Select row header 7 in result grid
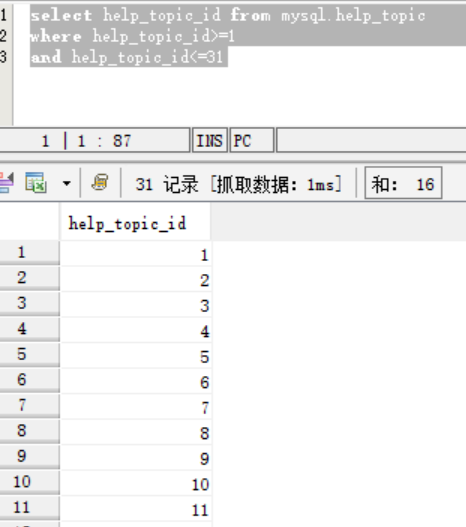 [x=30, y=405]
